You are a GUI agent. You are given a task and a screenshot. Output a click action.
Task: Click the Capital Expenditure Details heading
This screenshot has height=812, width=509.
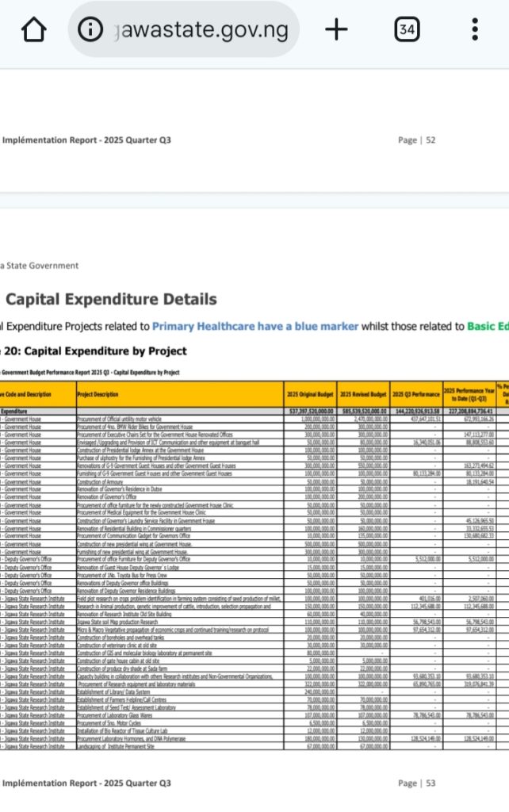pyautogui.click(x=111, y=299)
